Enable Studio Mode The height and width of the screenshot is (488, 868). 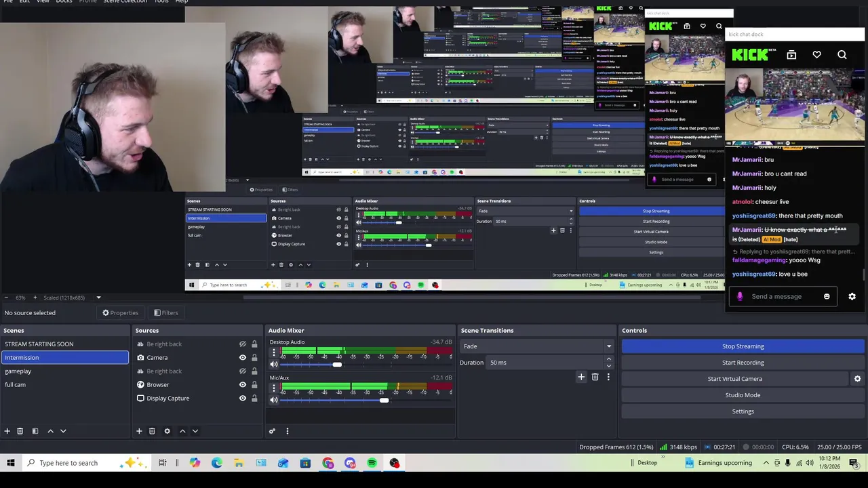coord(743,395)
